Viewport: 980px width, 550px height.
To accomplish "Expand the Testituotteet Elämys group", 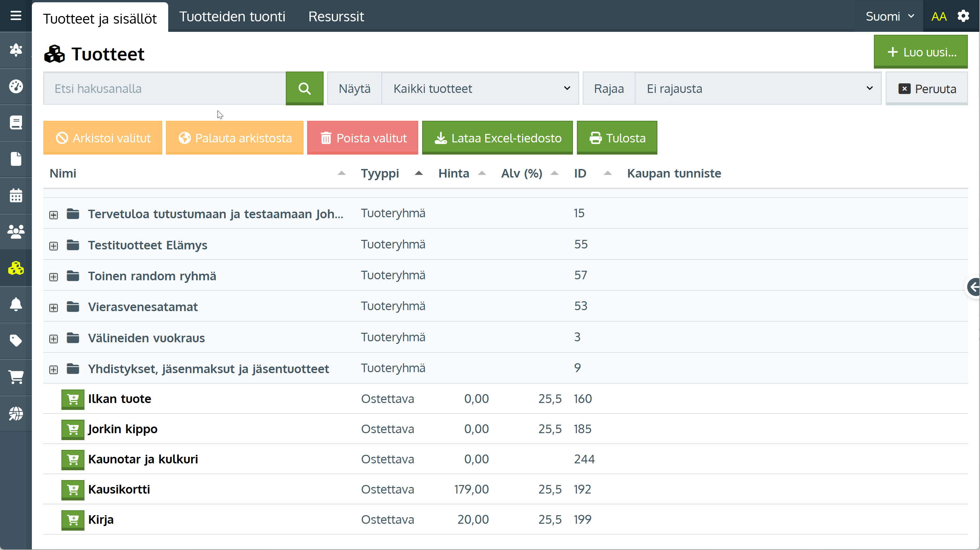I will tap(54, 246).
